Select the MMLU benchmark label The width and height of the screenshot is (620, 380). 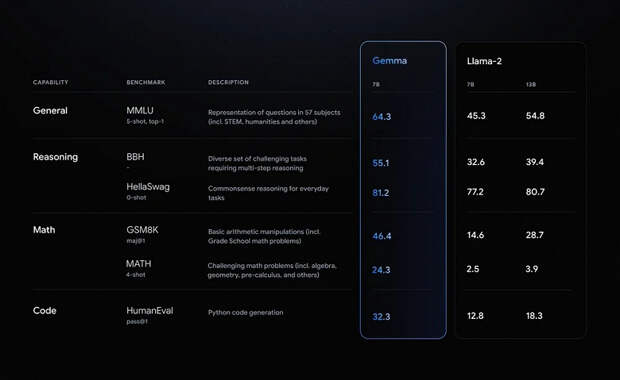point(140,110)
